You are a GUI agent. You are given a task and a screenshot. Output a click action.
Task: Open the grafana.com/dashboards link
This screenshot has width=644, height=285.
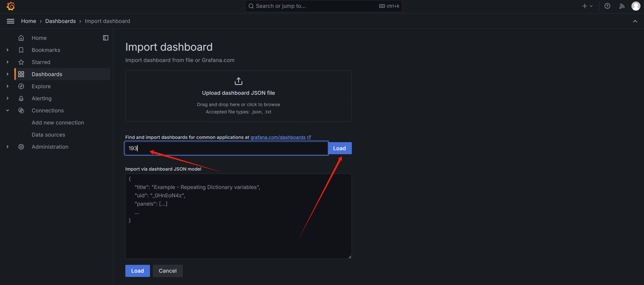coord(278,137)
